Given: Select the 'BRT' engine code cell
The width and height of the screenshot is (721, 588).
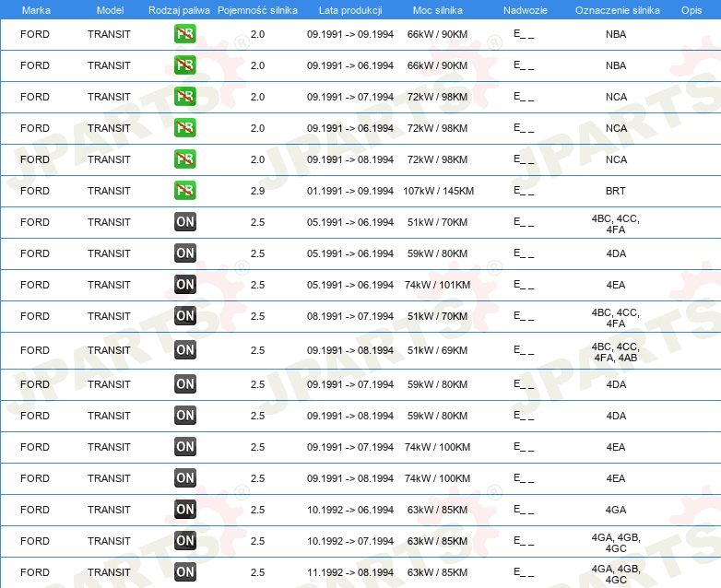Looking at the screenshot, I should coord(616,191).
